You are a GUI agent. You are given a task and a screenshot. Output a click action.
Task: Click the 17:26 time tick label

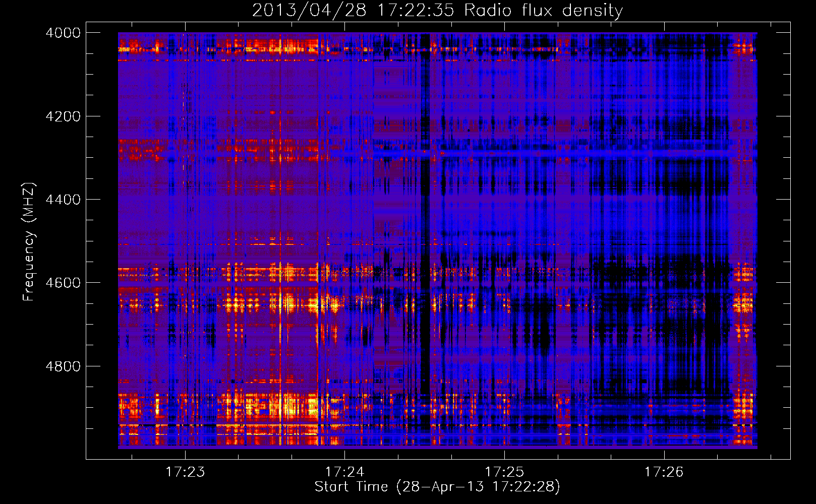(664, 472)
